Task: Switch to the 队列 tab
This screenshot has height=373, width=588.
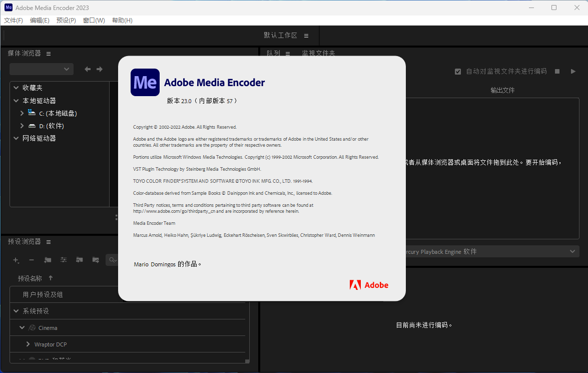Action: 273,53
